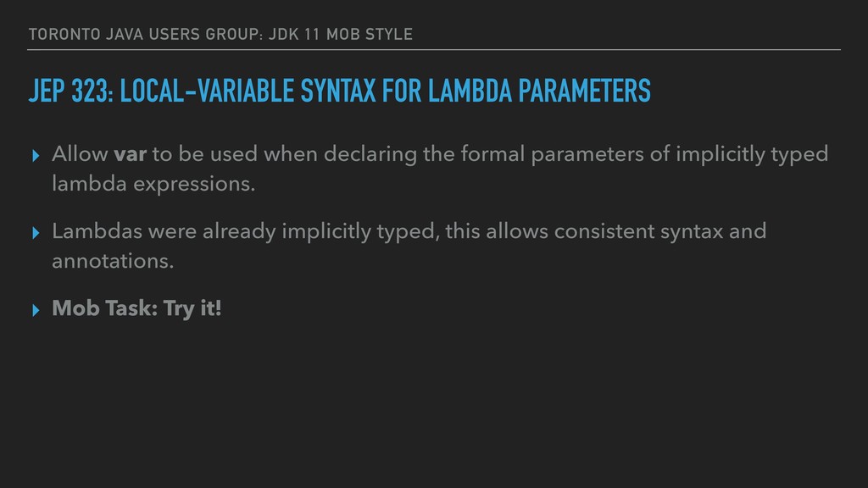The height and width of the screenshot is (488, 868).
Task: Click the bold word "var"
Action: [x=130, y=154]
